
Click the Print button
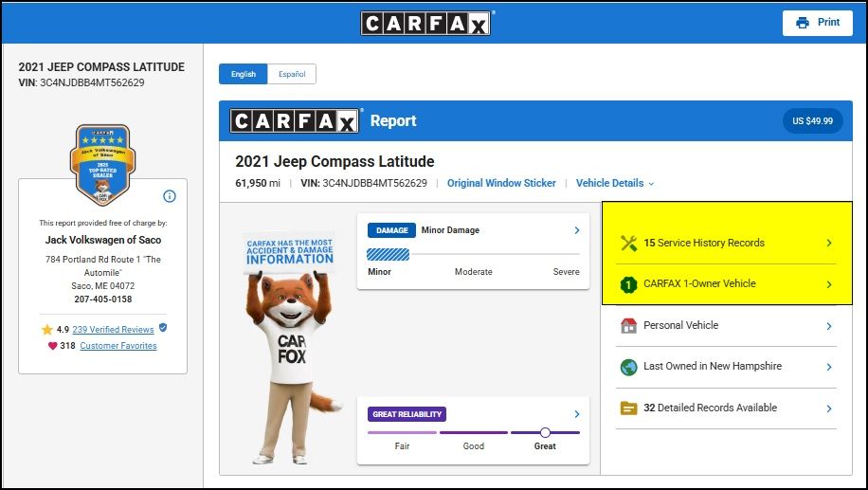click(x=817, y=23)
